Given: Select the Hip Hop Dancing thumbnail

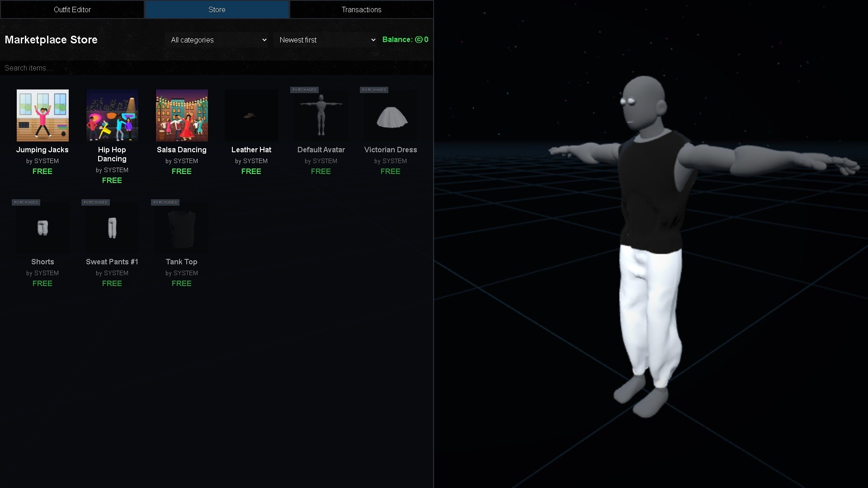Looking at the screenshot, I should (x=112, y=115).
